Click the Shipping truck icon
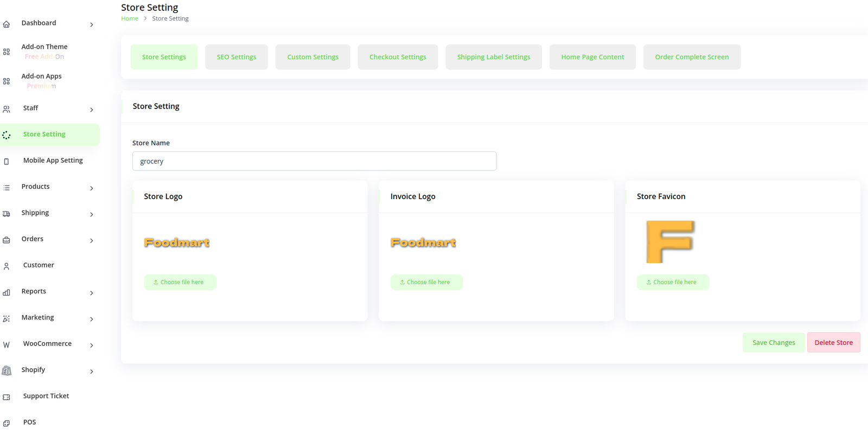868x430 pixels. (7, 214)
